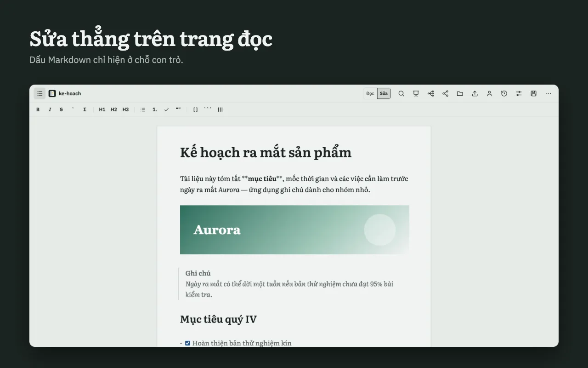Toggle the sidebar outline list icon
This screenshot has width=588, height=368.
(x=40, y=93)
